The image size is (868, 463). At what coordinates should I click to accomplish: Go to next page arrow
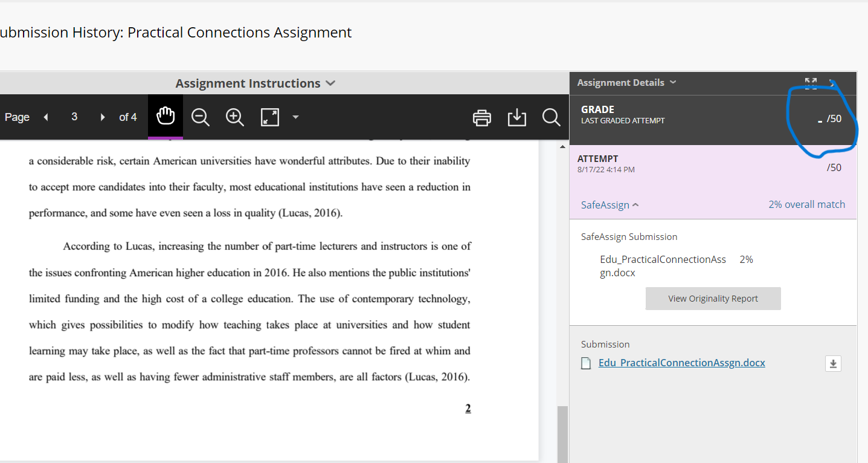pyautogui.click(x=103, y=117)
